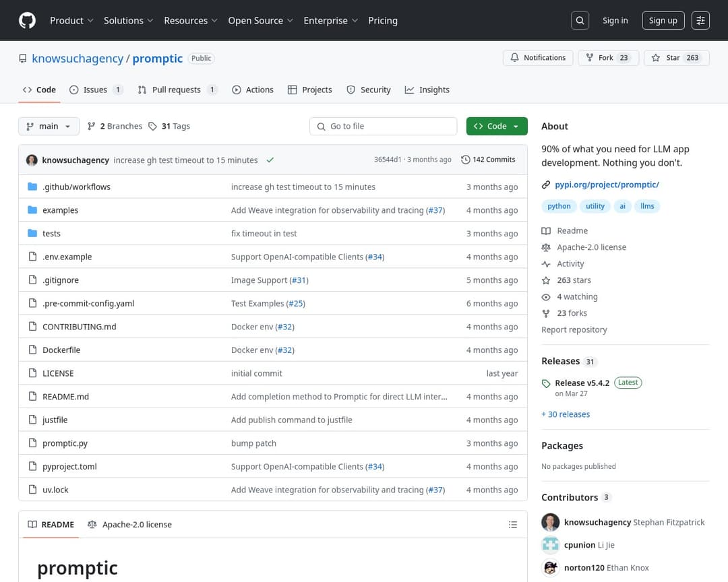Screen dimensions: 728x582
Task: Click the link icon beside pypi.org URL
Action: [x=546, y=185]
